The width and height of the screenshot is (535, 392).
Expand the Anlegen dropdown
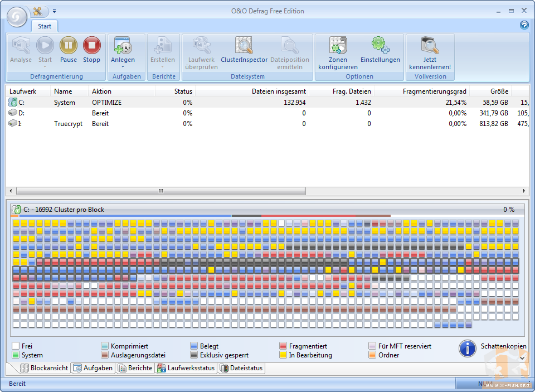(x=123, y=66)
